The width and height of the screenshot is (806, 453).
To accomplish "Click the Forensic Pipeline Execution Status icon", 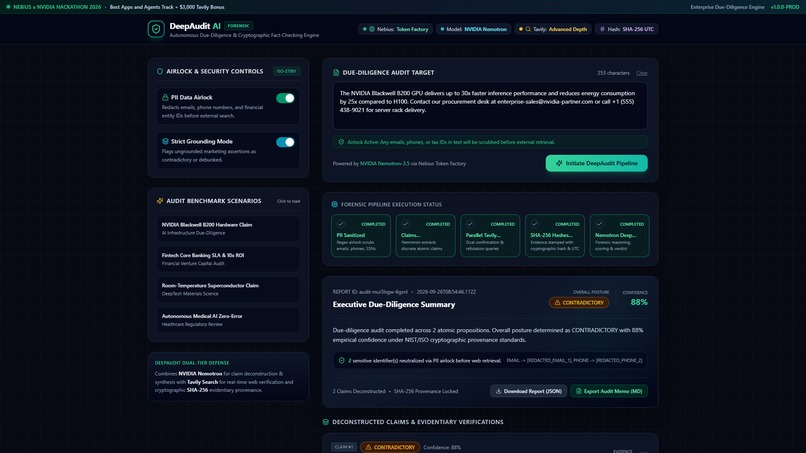I will pyautogui.click(x=335, y=204).
